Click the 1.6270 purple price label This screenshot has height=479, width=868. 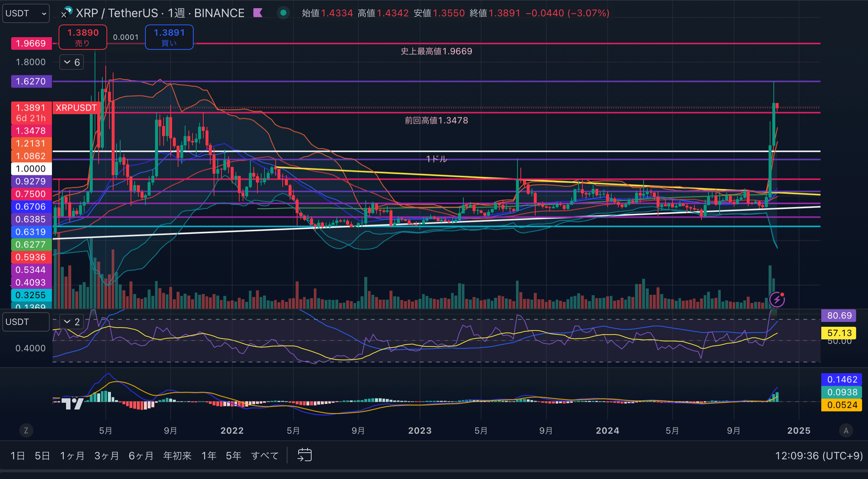pos(31,81)
